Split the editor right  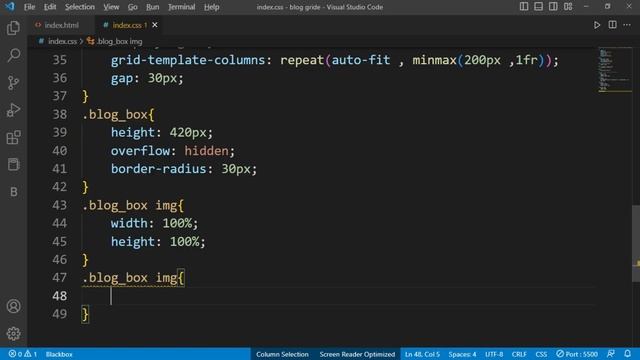[612, 25]
